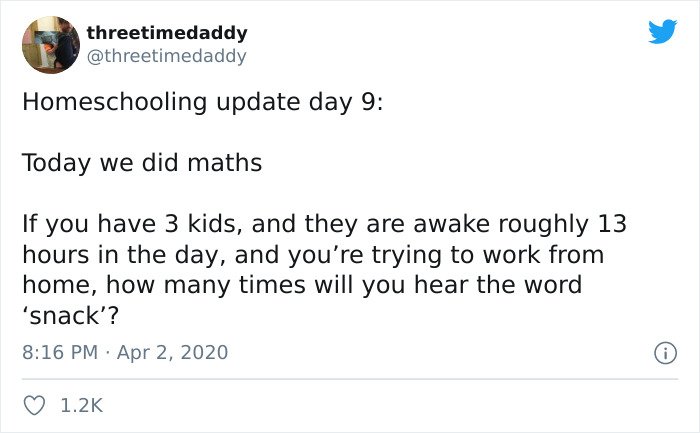Click the Apr 2, 2020 date

click(172, 352)
